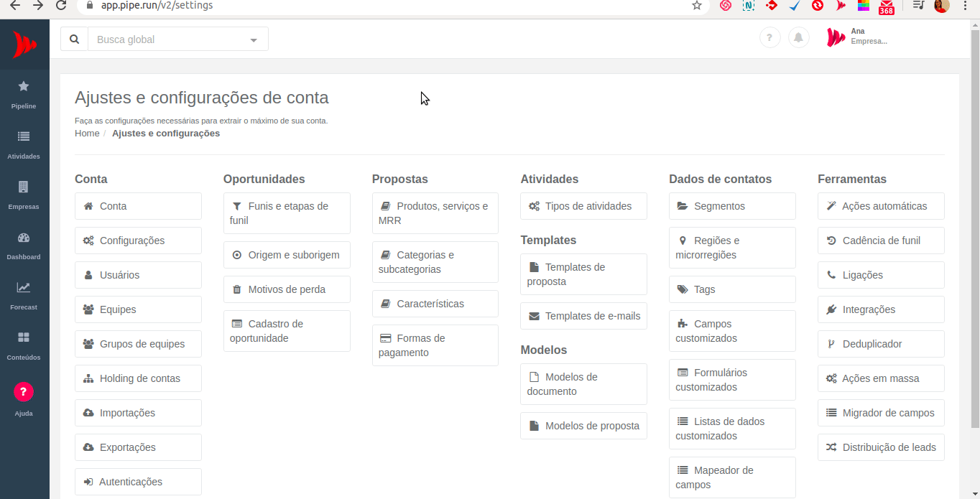Open the help question mark in header
The width and height of the screenshot is (980, 499).
tap(770, 37)
